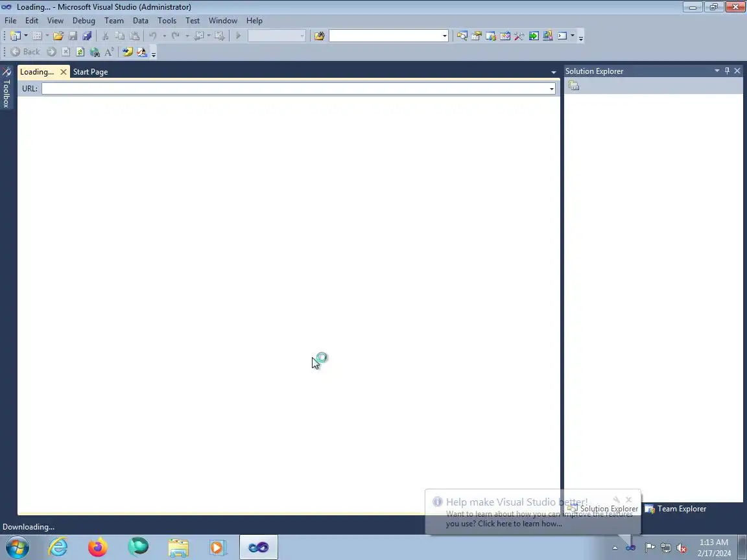Open the Find combo box dropdown
The width and height of the screenshot is (747, 560).
pos(444,36)
